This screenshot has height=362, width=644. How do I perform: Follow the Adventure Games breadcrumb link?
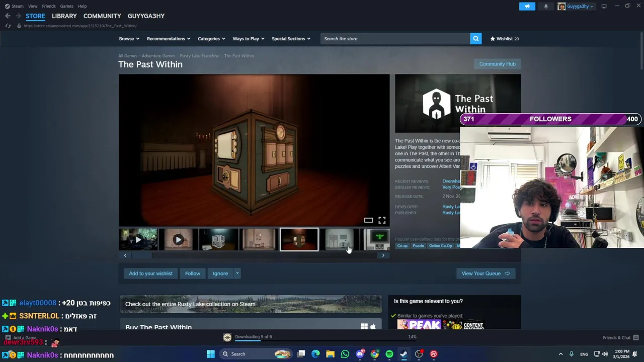coord(158,56)
